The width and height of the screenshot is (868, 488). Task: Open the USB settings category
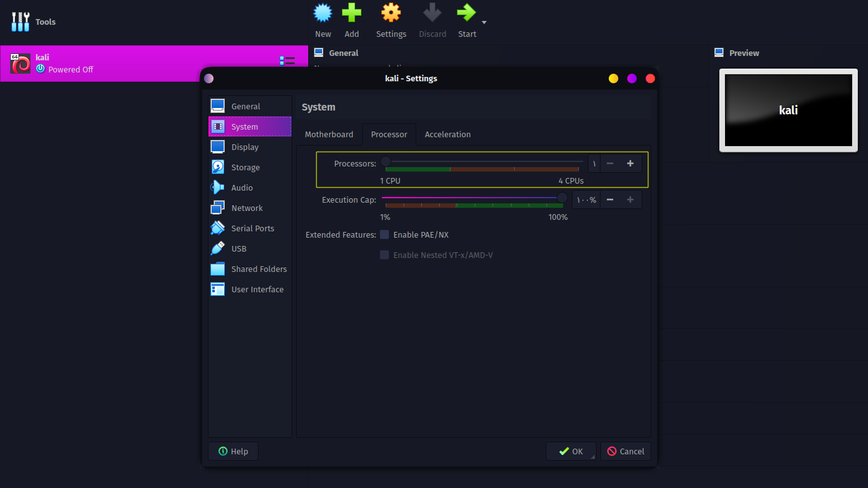point(250,248)
